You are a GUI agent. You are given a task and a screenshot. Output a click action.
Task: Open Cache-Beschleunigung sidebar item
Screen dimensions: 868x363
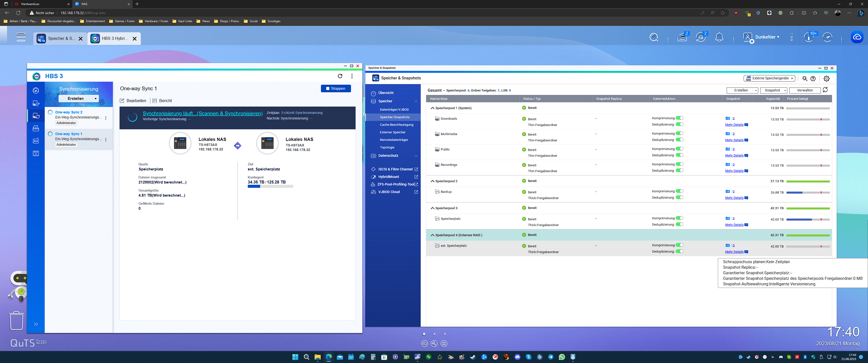pyautogui.click(x=396, y=125)
